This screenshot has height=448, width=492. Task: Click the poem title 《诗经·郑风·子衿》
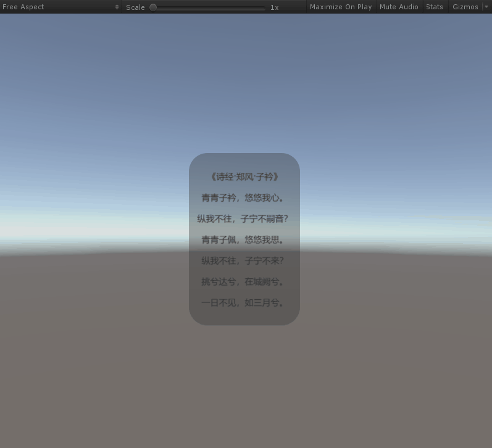[x=244, y=176]
